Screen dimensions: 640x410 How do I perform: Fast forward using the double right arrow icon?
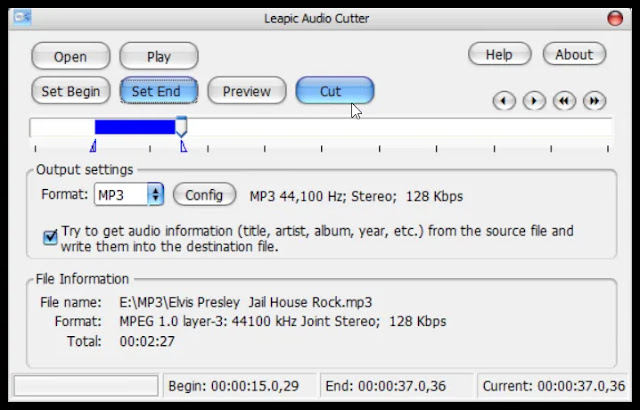tap(595, 101)
